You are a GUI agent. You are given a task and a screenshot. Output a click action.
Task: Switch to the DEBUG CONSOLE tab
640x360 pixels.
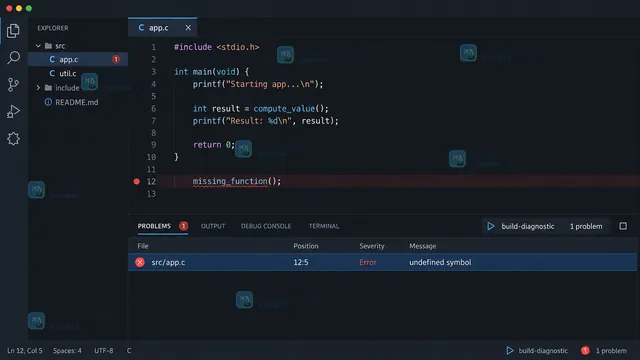click(266, 226)
